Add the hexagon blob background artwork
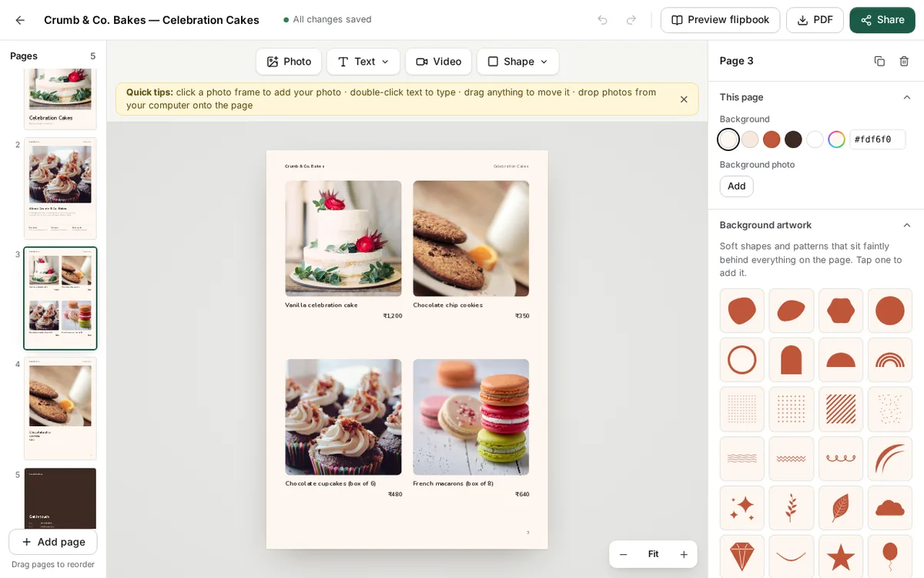 click(841, 311)
